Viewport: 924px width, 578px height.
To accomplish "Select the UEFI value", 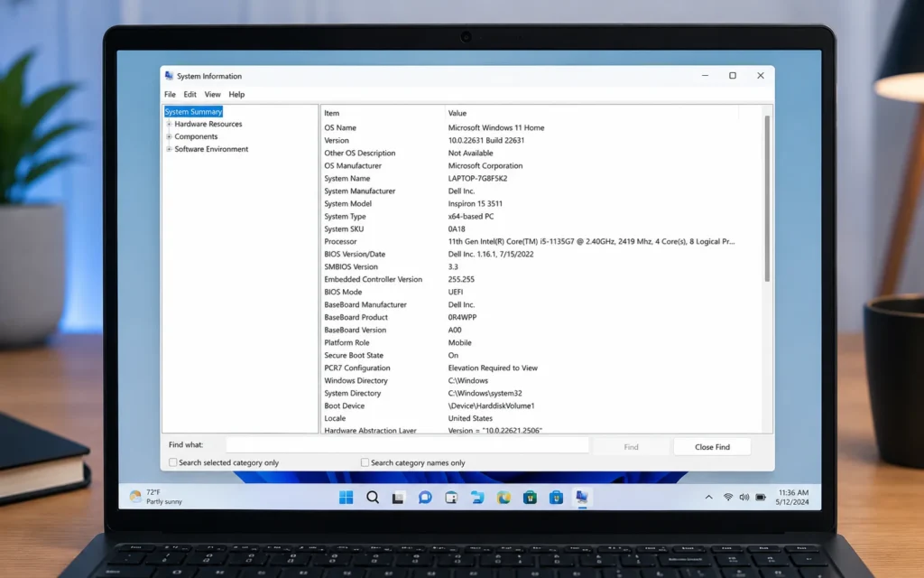I will [456, 292].
